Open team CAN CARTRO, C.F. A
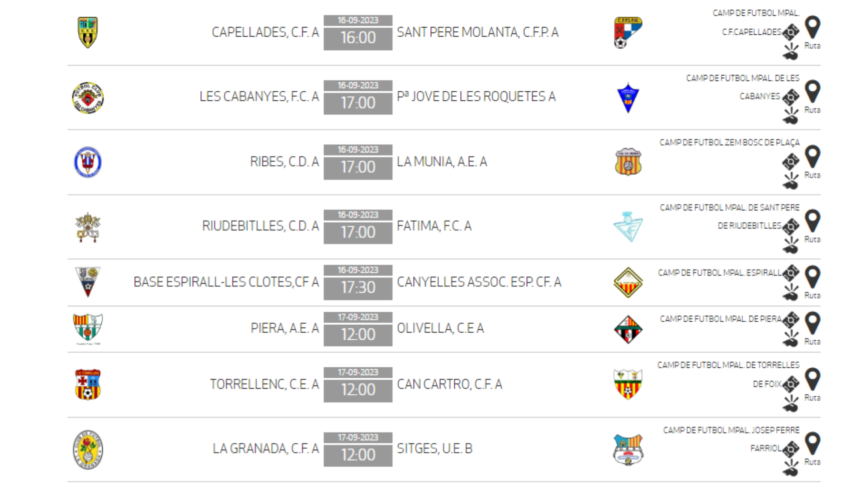868x488 pixels. coord(449,385)
